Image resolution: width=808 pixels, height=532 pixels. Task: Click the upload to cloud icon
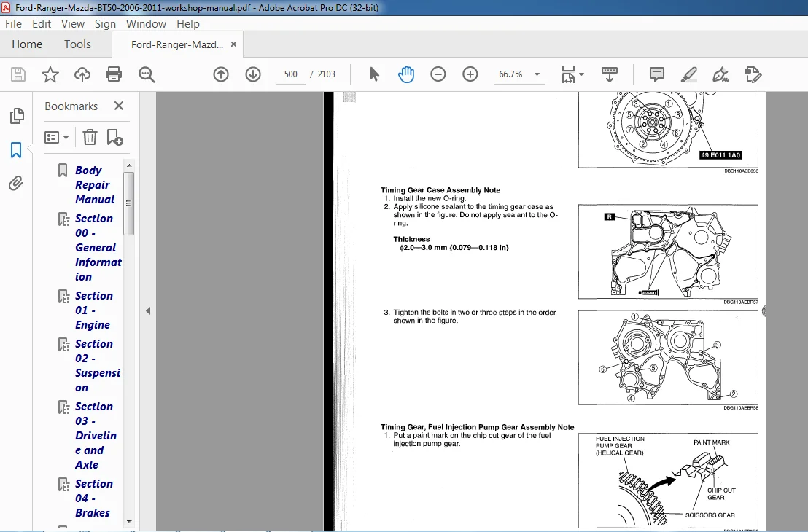(82, 74)
